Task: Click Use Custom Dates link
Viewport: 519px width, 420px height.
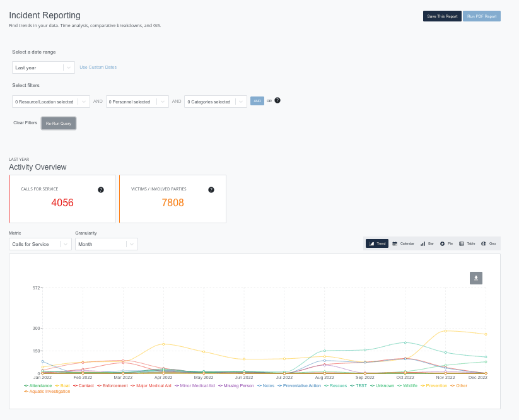Action: 98,66
